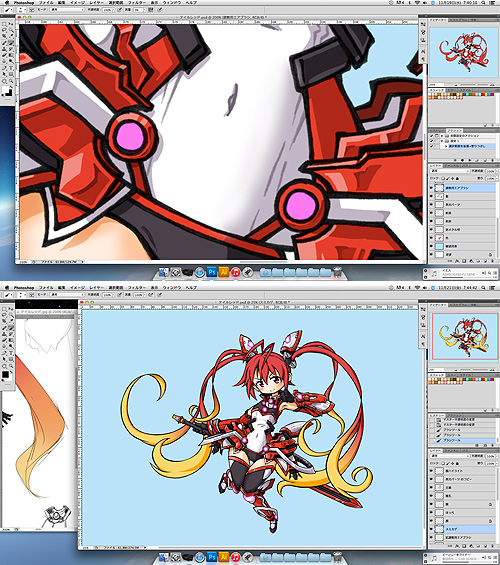This screenshot has width=500, height=565.
Task: Open iTunes from the upper Dock
Action: (x=236, y=272)
